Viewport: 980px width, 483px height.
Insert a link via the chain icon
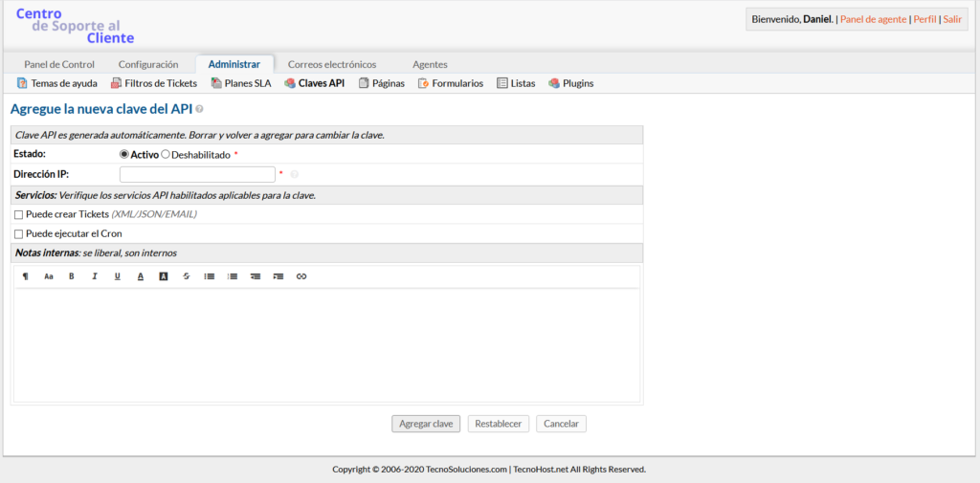[301, 276]
